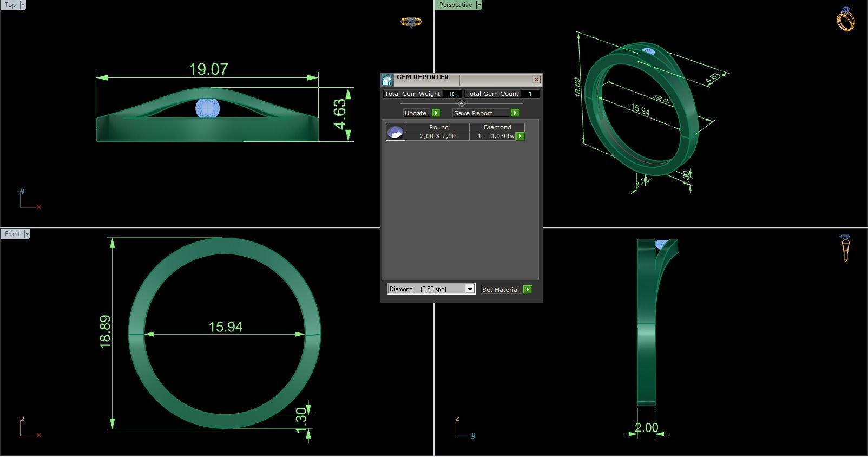Click the Top viewport label
Screen dimensions: 868x457
coord(10,5)
